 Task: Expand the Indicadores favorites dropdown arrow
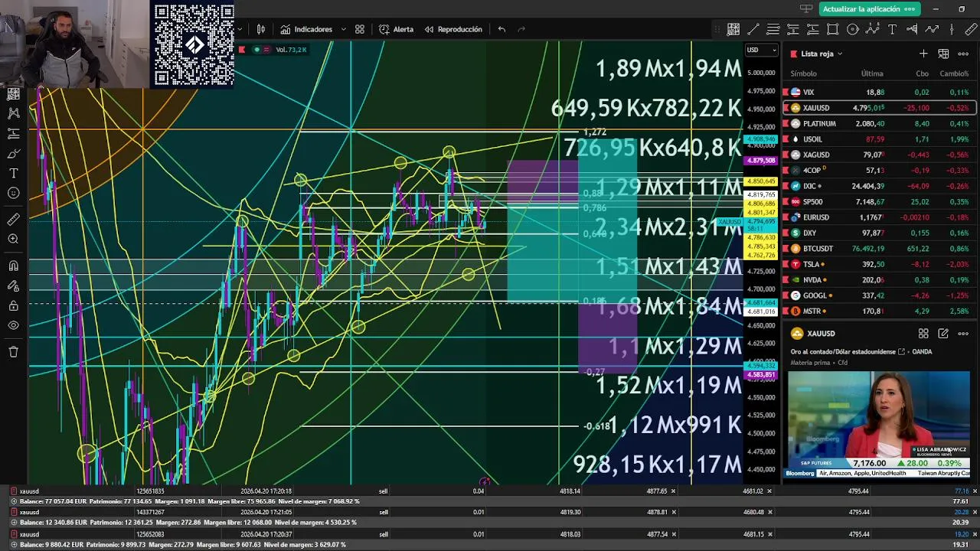tap(343, 29)
